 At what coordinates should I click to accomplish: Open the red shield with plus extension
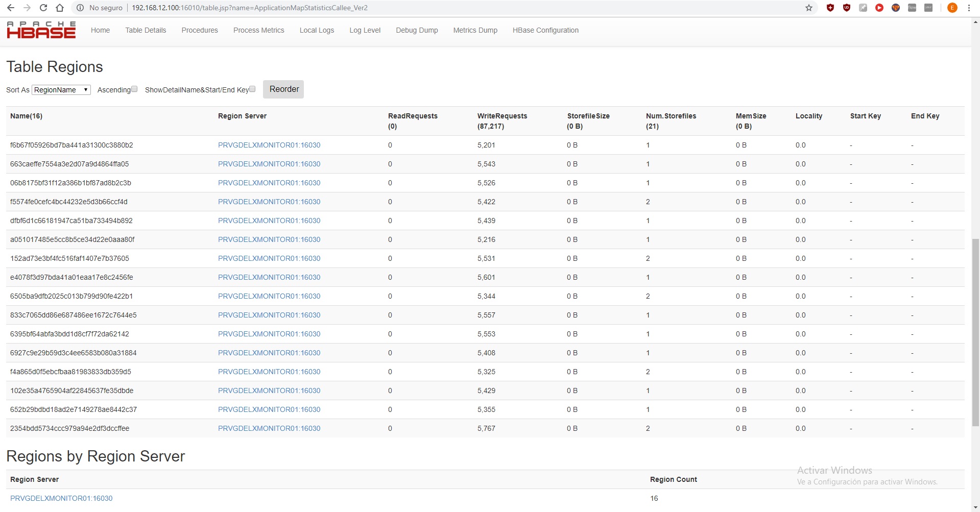tap(830, 8)
